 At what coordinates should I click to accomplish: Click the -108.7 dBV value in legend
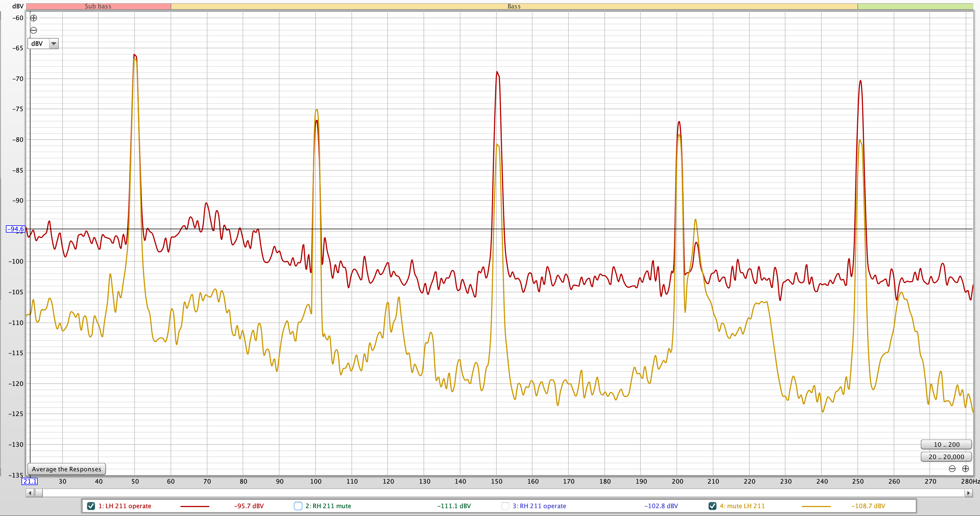tap(868, 506)
